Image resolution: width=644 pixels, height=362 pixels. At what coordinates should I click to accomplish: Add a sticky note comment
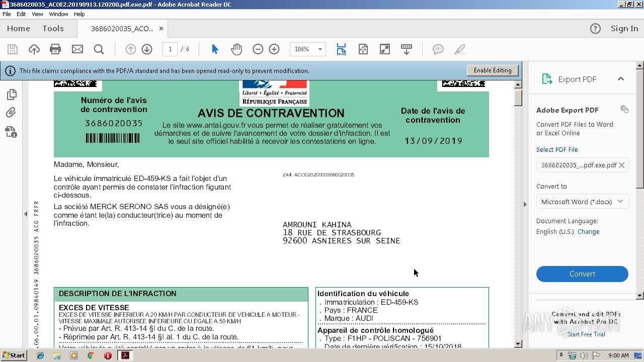coord(438,49)
